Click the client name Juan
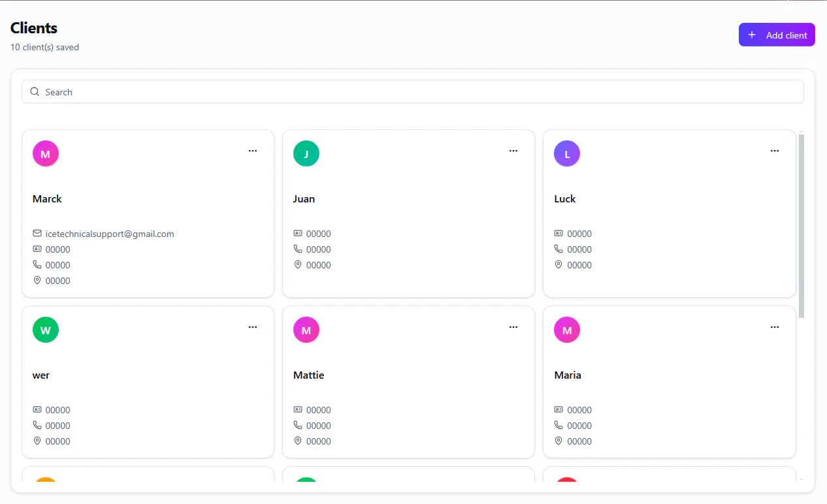 (304, 199)
